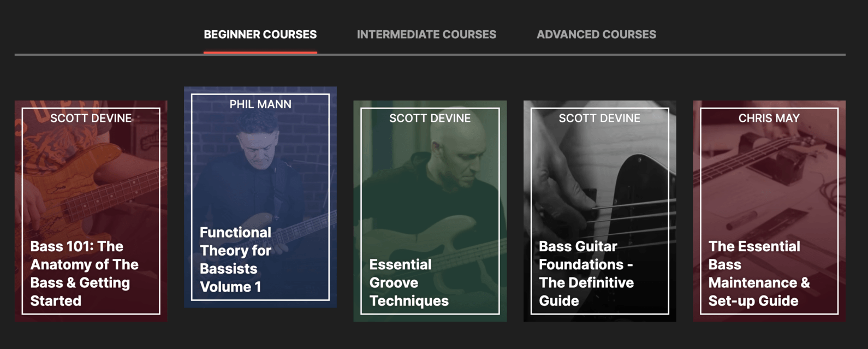Click the Chris May instructor name
Image resolution: width=868 pixels, height=349 pixels.
click(769, 118)
